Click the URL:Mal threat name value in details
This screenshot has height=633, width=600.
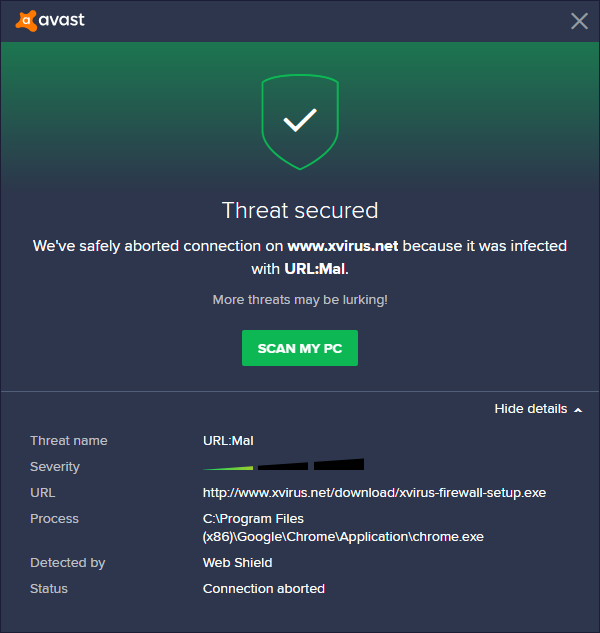(228, 441)
